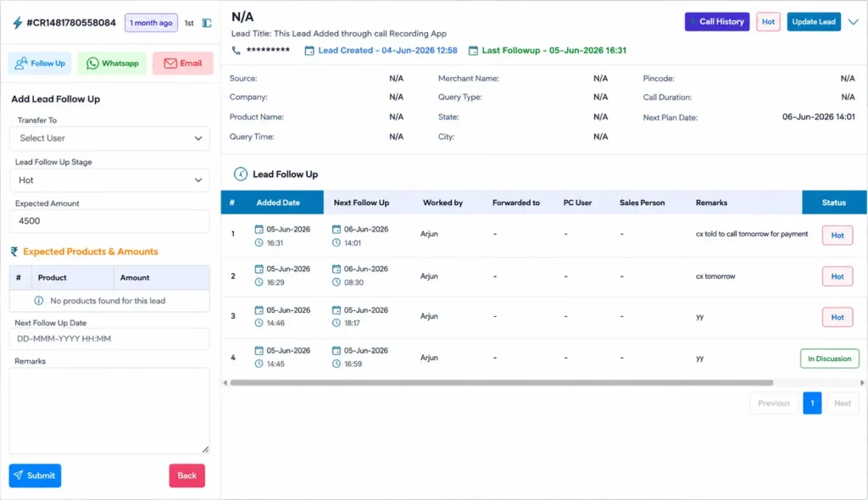
Task: Click the red Back button
Action: [x=187, y=475]
